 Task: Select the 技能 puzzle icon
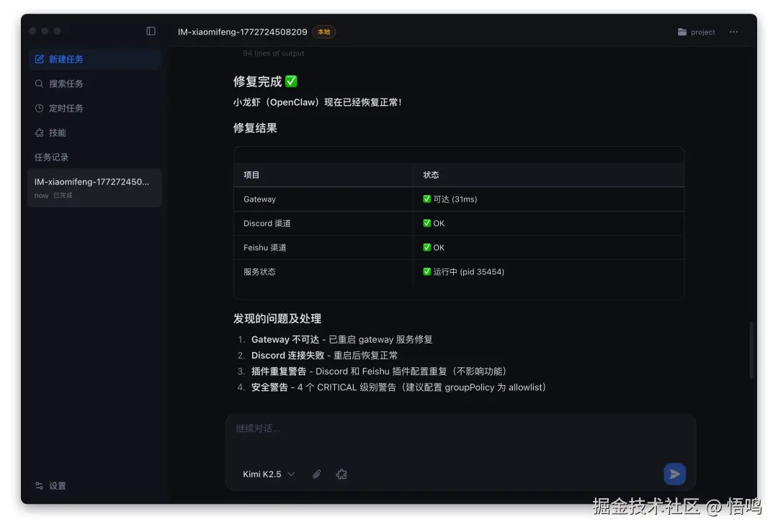tap(40, 132)
